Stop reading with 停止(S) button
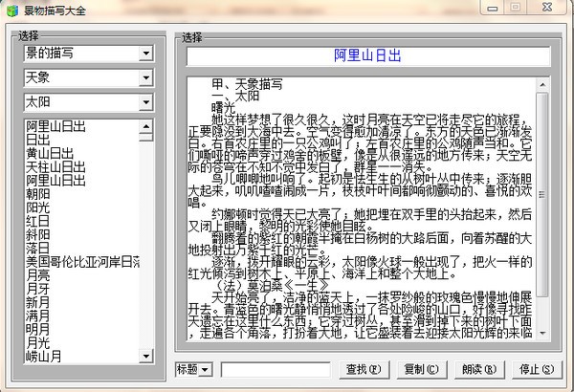This screenshot has height=392, width=574. (x=535, y=369)
